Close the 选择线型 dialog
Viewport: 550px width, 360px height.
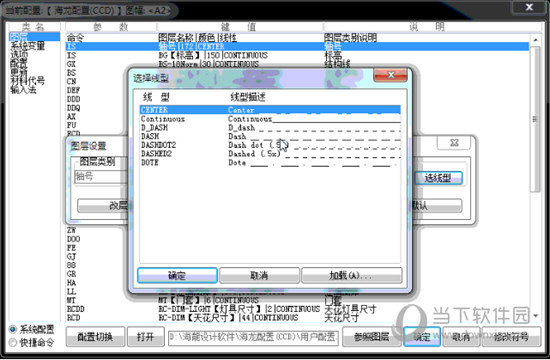(x=391, y=75)
